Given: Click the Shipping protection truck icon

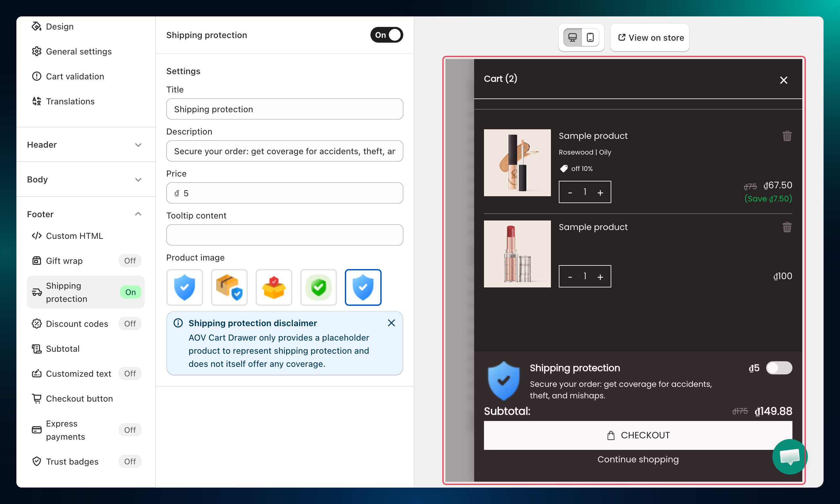Looking at the screenshot, I should [36, 292].
